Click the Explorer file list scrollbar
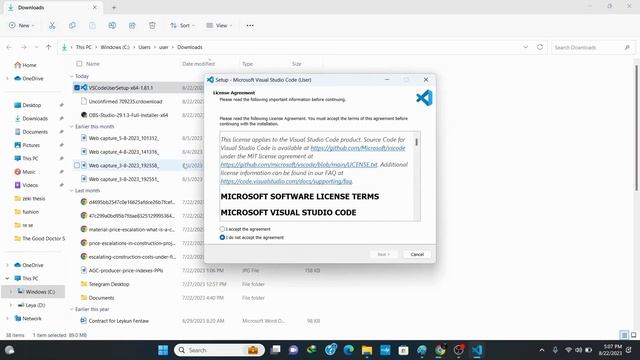 click(x=636, y=127)
